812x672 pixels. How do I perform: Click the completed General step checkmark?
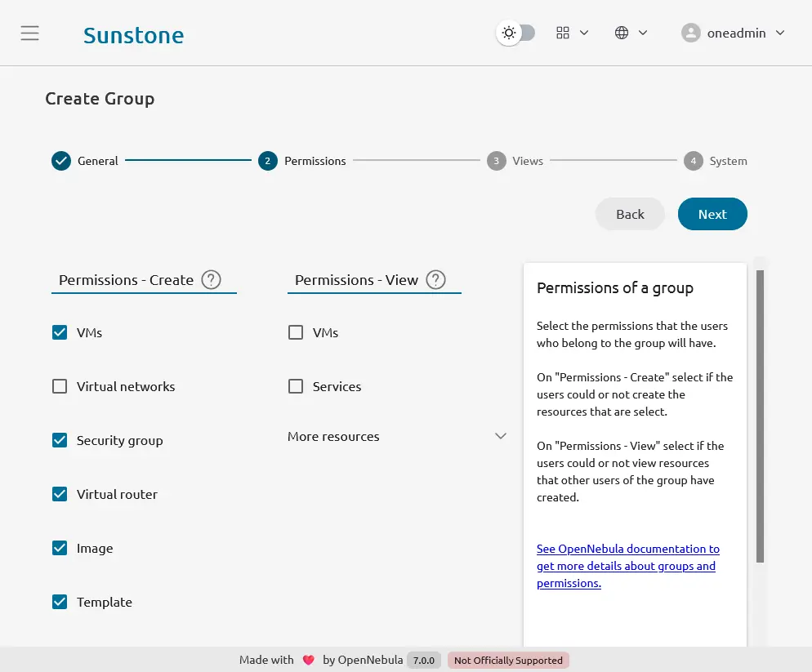pos(61,161)
